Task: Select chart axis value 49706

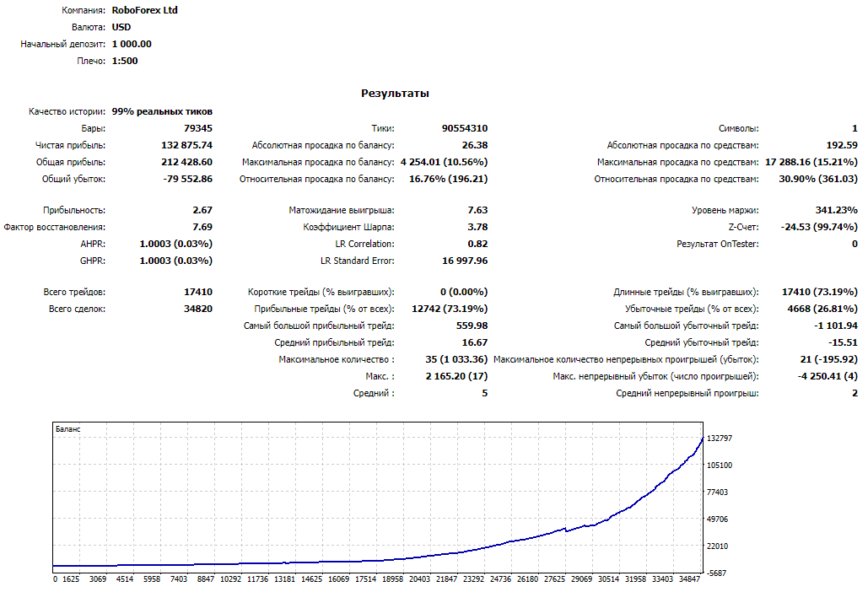Action: coord(717,519)
